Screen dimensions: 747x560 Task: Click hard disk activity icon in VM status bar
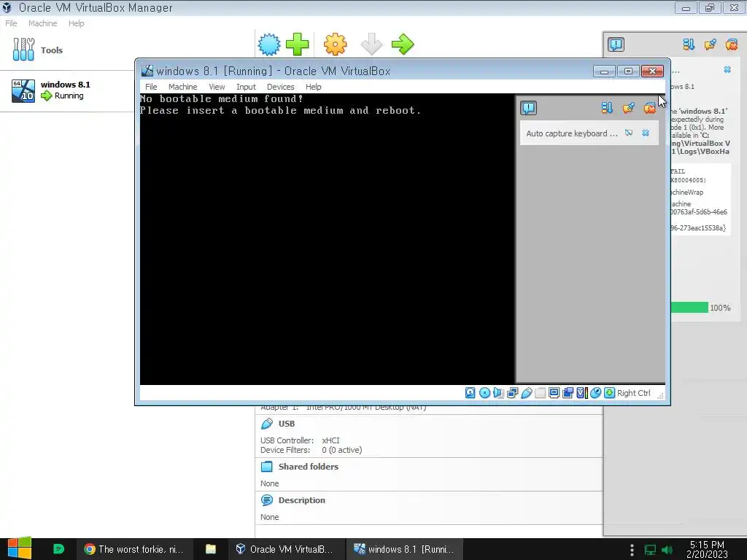[471, 393]
